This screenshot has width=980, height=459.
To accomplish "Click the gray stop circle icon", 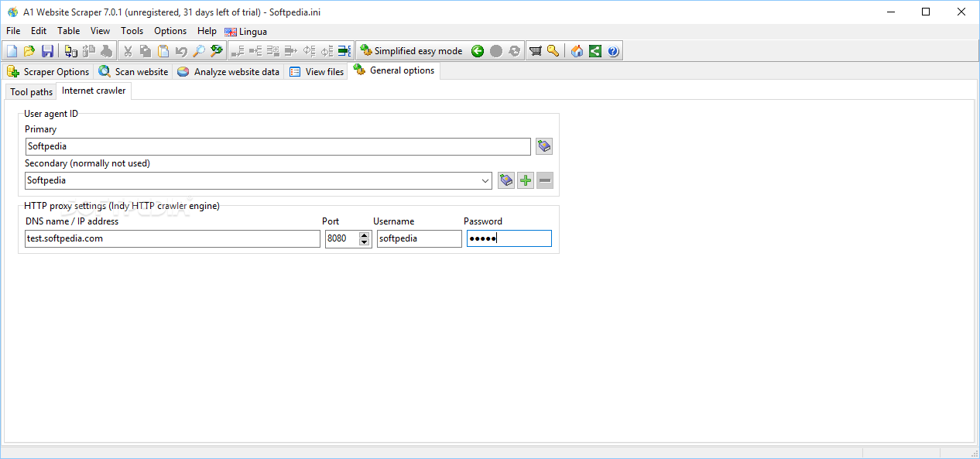I will click(495, 51).
